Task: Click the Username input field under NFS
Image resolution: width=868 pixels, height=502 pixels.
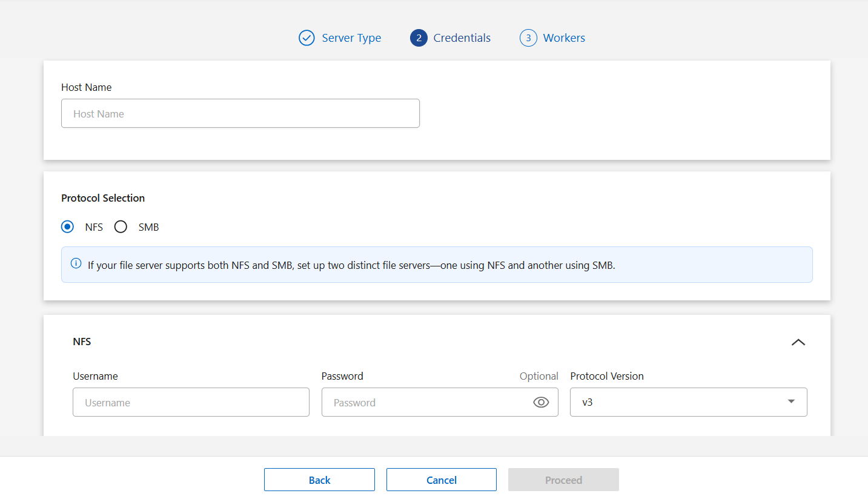Action: (x=191, y=402)
